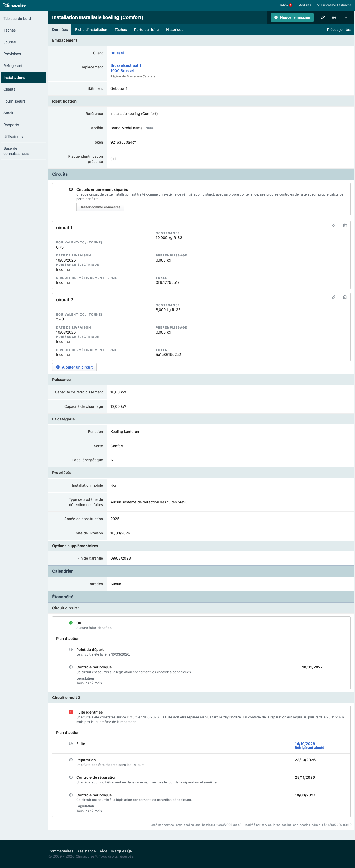Click the pencil edit icon in header
Viewport: 355px width, 868px height.
323,17
